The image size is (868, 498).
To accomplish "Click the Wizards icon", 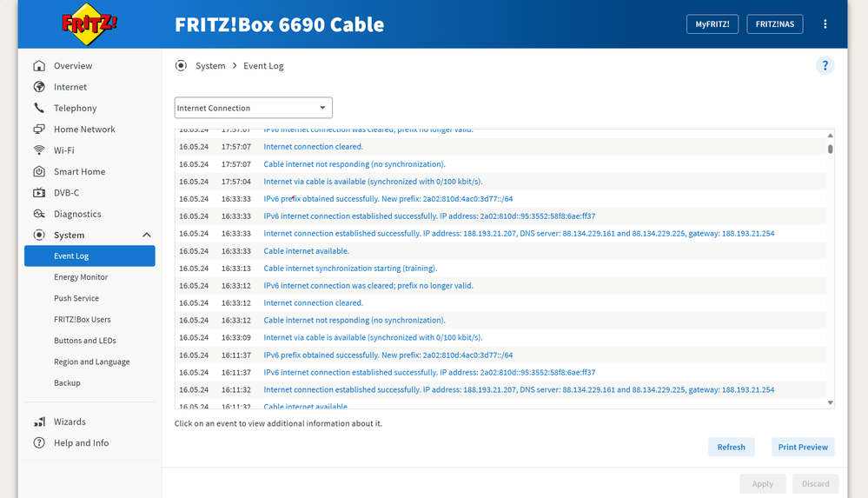I will click(x=39, y=422).
